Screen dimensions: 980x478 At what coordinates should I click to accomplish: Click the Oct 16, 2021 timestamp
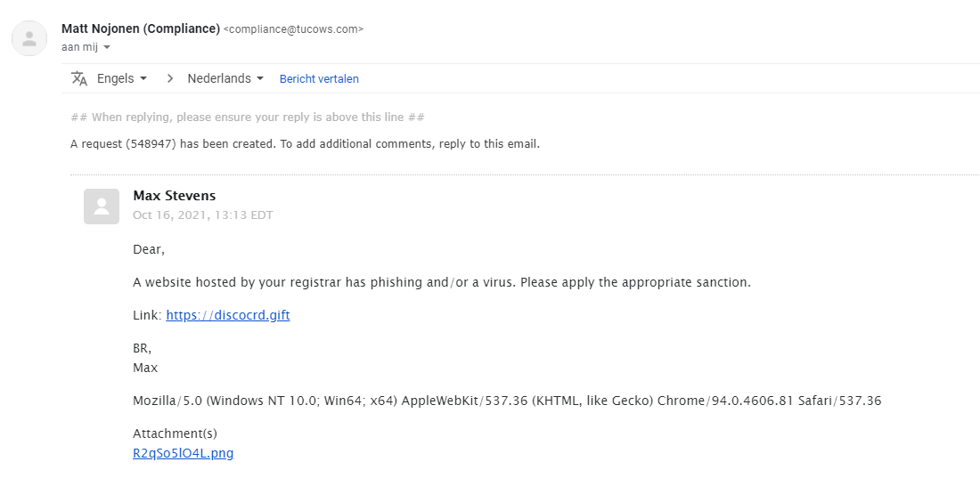pyautogui.click(x=202, y=215)
